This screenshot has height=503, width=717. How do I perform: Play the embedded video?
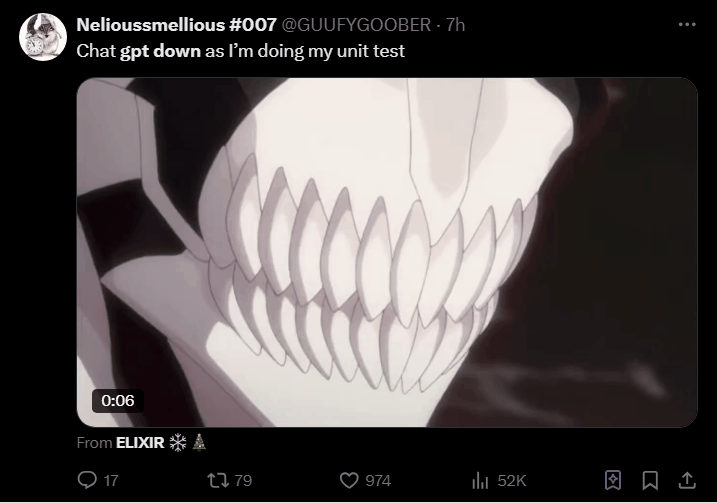point(387,252)
